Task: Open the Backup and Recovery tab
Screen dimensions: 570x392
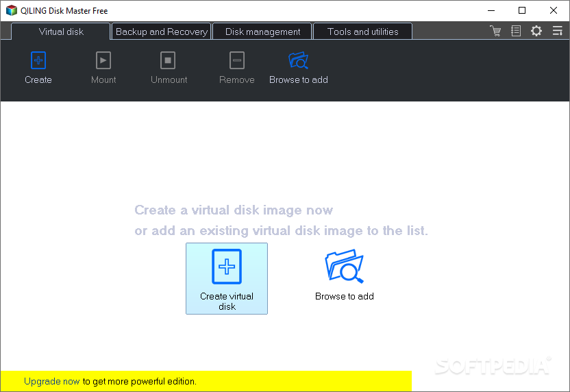Action: [162, 32]
